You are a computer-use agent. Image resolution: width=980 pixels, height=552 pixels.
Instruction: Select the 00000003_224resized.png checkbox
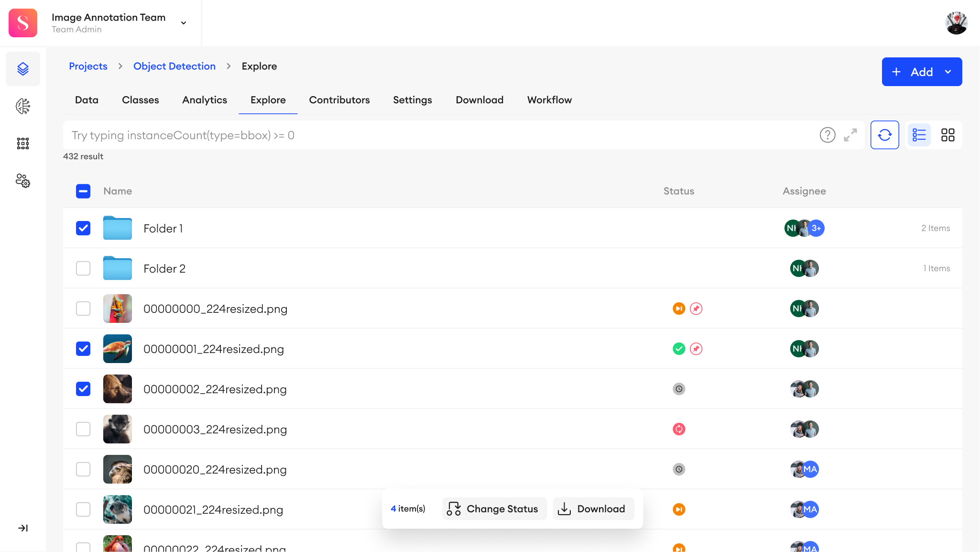83,429
